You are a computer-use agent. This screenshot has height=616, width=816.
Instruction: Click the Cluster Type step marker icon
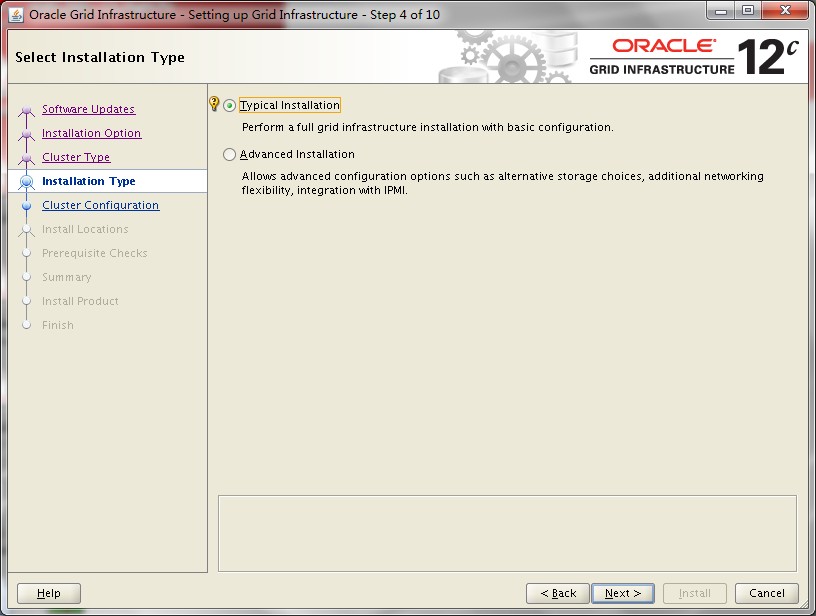coord(27,158)
